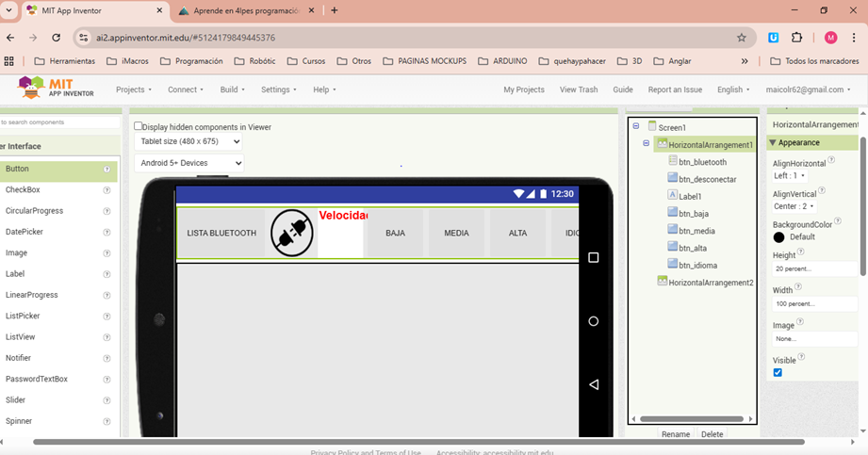
Task: Click the black BackgroundColor swatch
Action: [x=778, y=237]
